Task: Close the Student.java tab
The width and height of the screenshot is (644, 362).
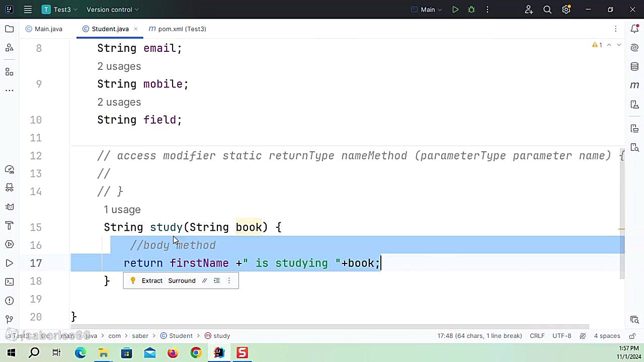Action: click(x=136, y=29)
